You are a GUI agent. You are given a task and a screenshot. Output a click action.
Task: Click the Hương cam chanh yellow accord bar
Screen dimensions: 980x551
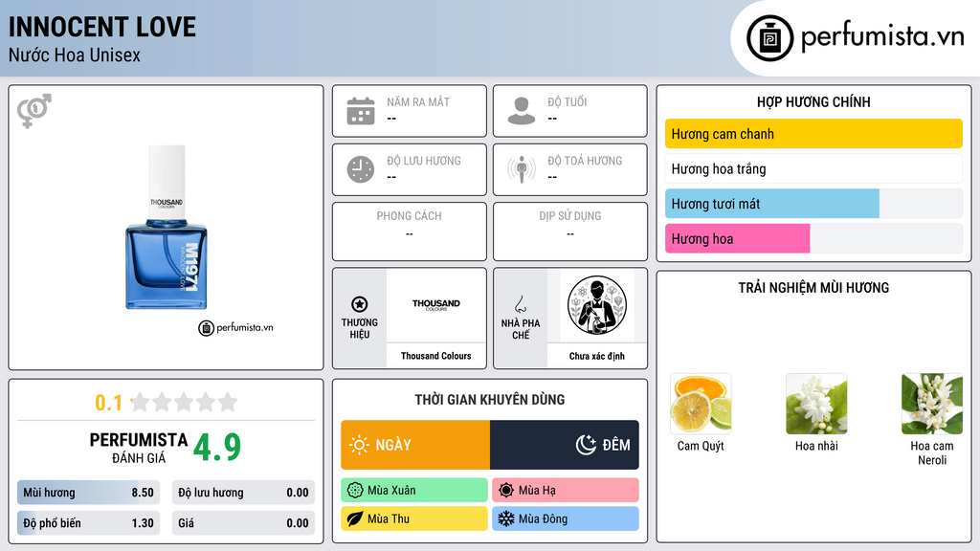pos(813,134)
